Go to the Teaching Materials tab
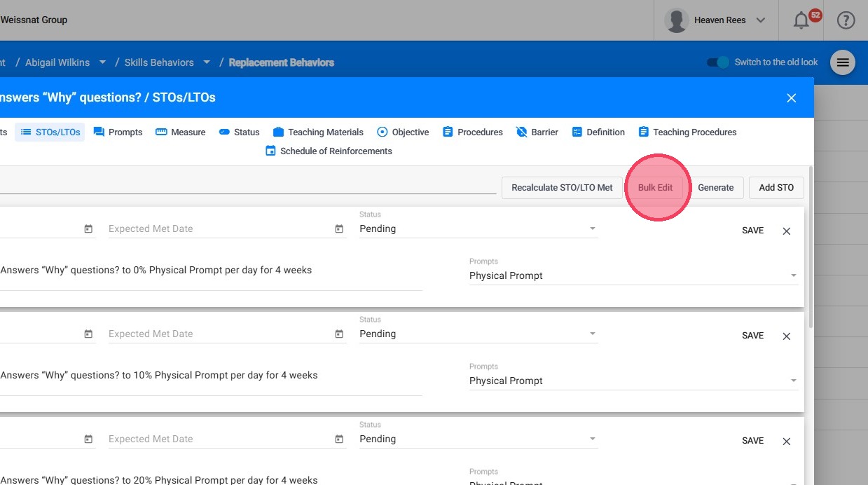This screenshot has width=868, height=485. [x=318, y=132]
